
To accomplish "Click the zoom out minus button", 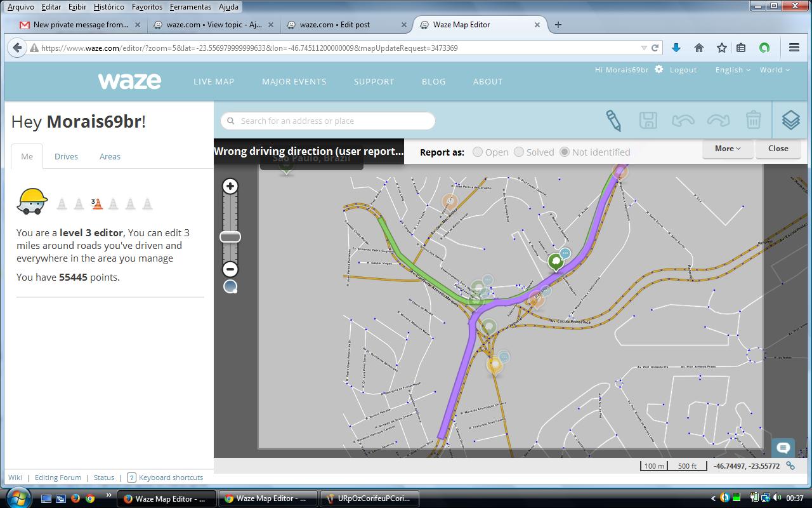I will pyautogui.click(x=230, y=269).
